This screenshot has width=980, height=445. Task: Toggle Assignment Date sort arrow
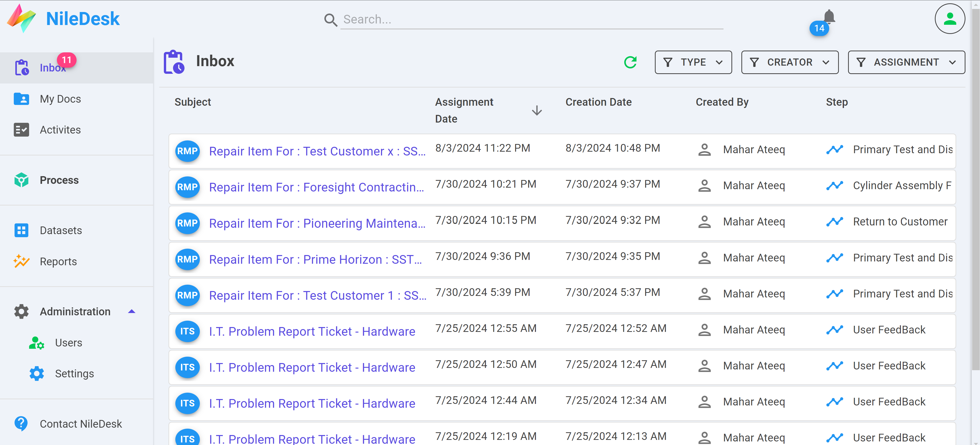(536, 111)
